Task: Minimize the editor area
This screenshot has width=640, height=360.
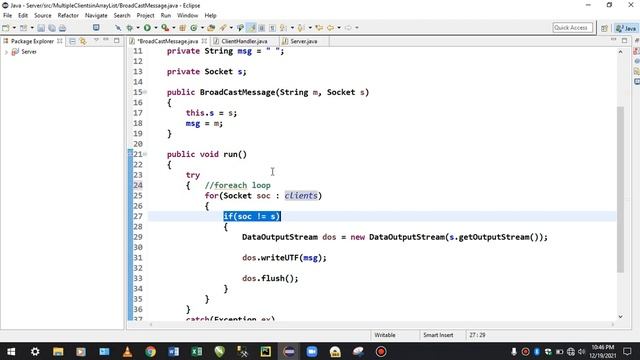Action: click(613, 40)
